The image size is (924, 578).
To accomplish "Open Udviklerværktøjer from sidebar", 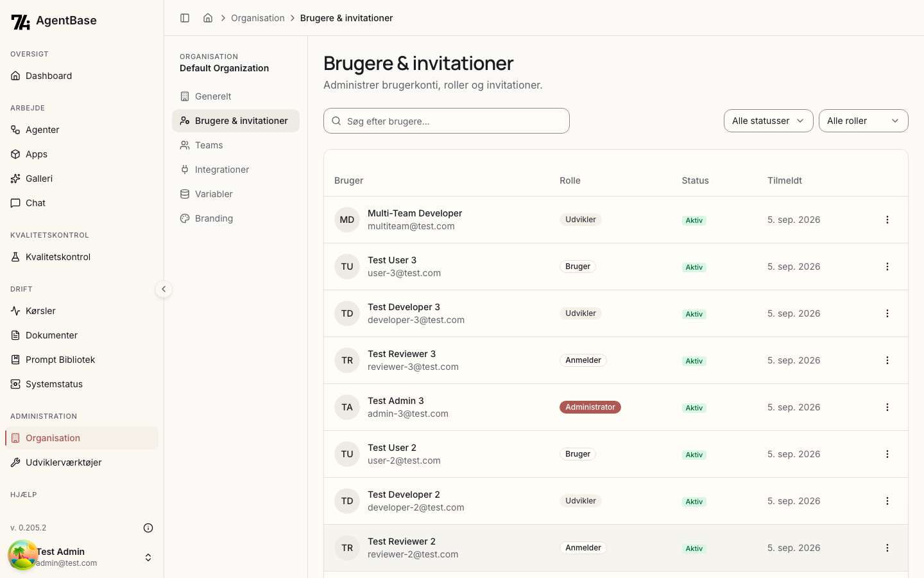I will (81, 462).
